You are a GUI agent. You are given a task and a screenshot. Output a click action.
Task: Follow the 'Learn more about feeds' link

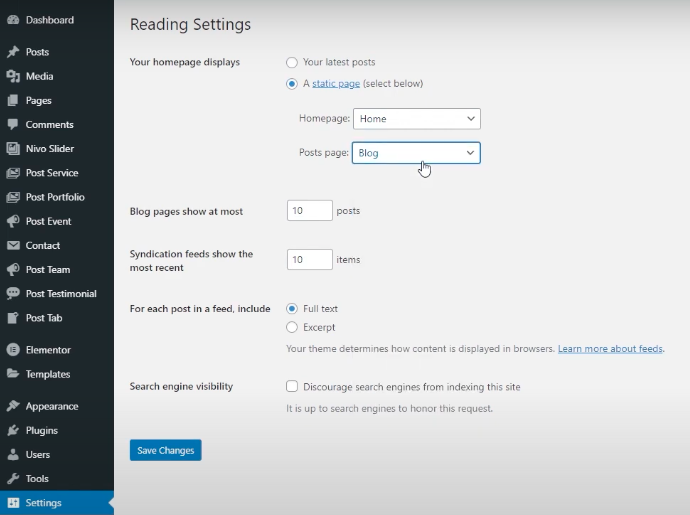(610, 349)
